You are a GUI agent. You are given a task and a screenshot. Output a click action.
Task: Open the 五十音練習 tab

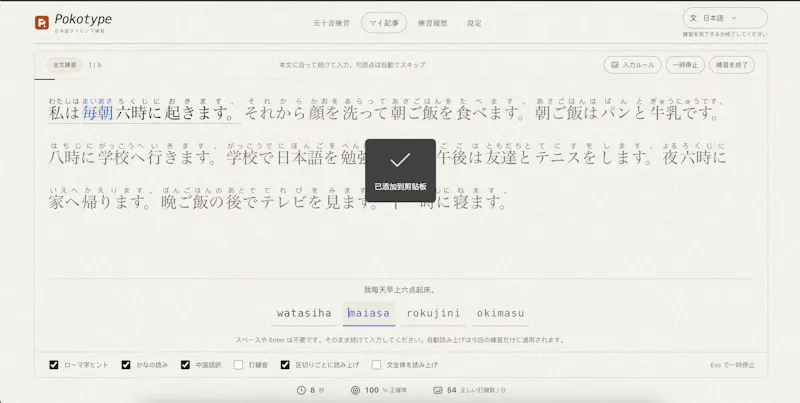(331, 23)
